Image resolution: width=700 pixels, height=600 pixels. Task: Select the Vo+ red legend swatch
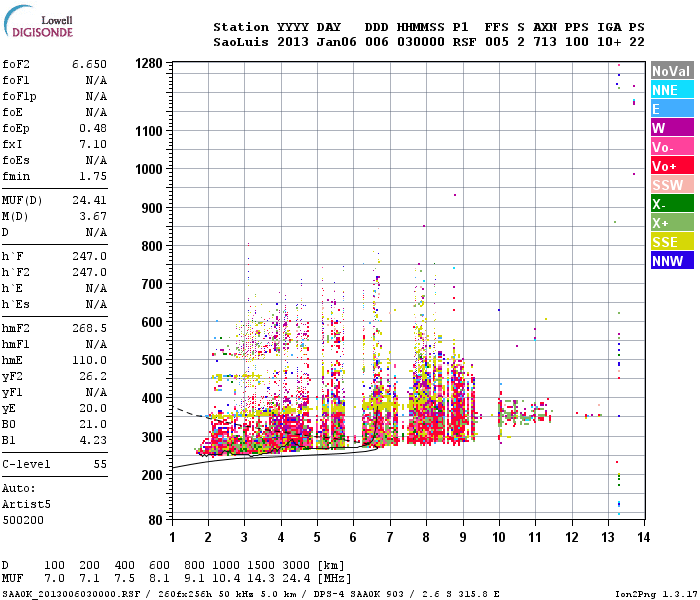tap(672, 166)
